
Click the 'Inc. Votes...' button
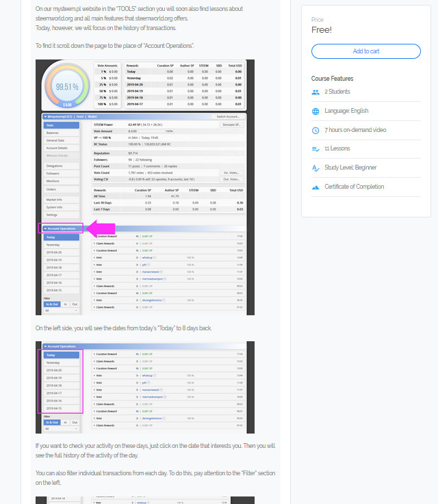(231, 173)
